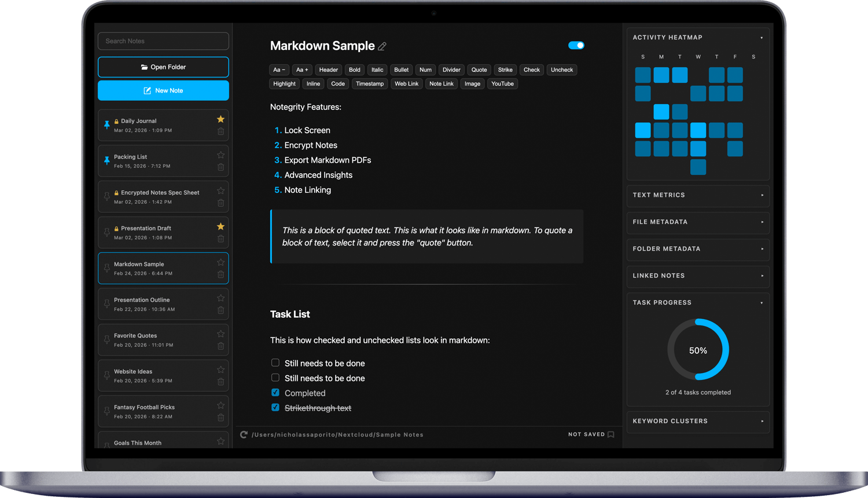Apply Highlight to the text
The width and height of the screenshot is (868, 498).
point(284,84)
